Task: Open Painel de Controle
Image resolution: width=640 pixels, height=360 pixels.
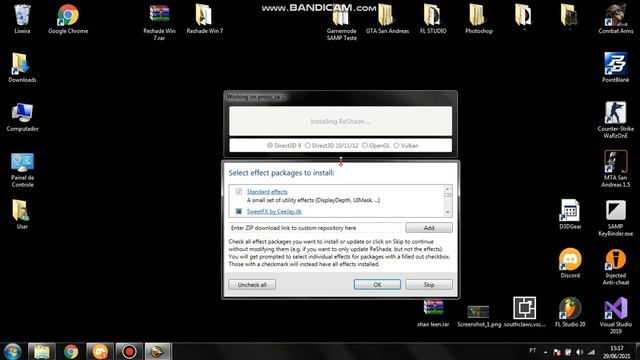Action: 22,169
